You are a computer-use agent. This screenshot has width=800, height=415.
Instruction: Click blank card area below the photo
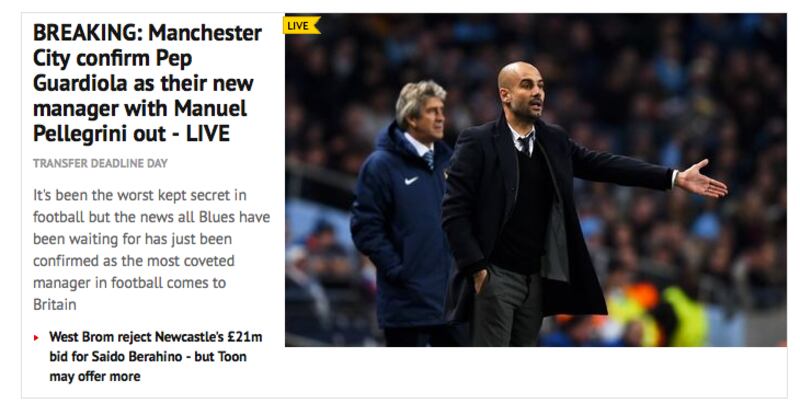pyautogui.click(x=536, y=372)
